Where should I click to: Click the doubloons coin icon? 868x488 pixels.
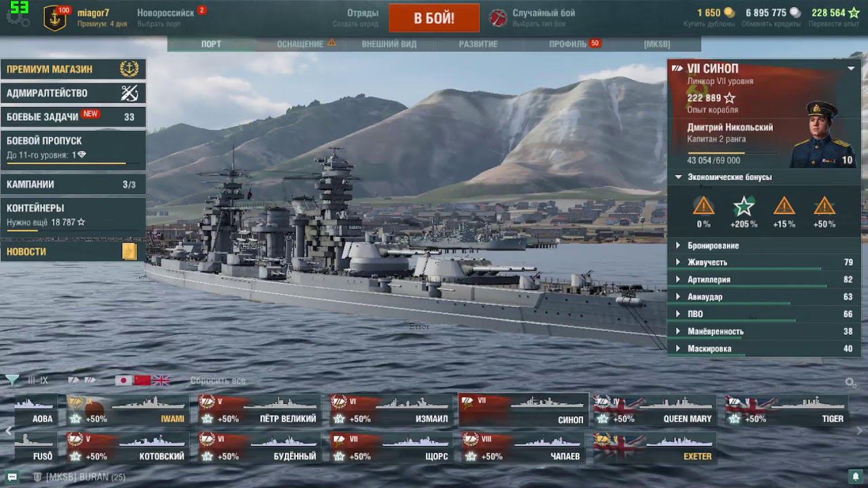coord(728,13)
